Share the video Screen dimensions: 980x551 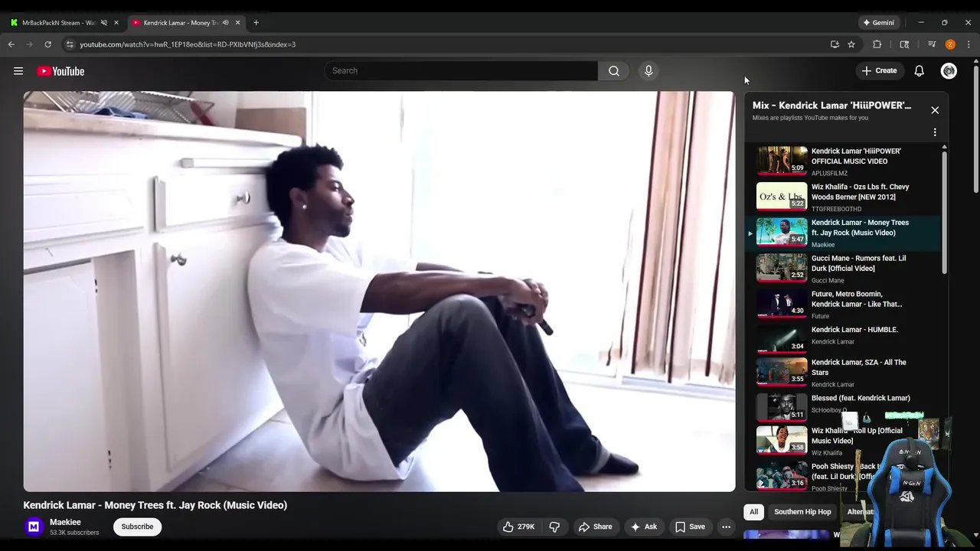595,527
